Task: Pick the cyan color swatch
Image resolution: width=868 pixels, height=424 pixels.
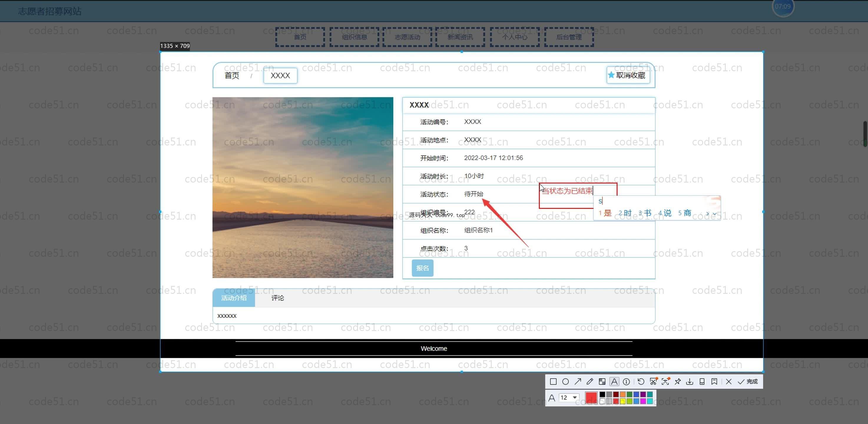Action: point(650,401)
